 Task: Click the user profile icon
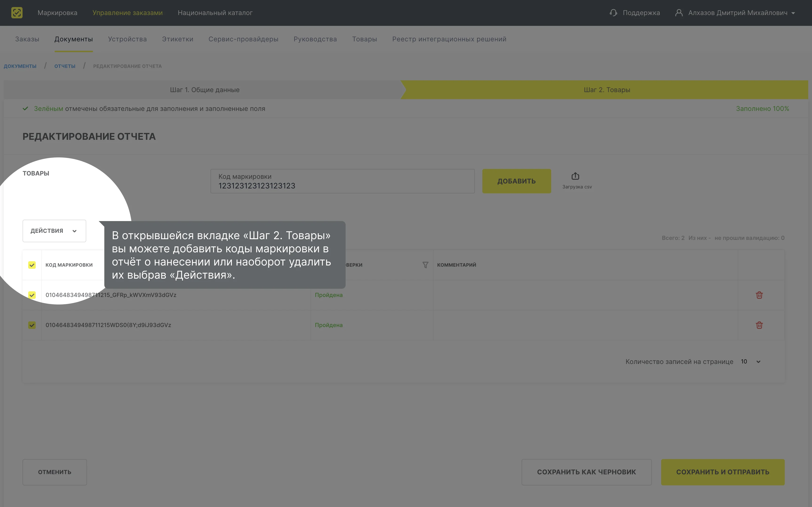[679, 13]
